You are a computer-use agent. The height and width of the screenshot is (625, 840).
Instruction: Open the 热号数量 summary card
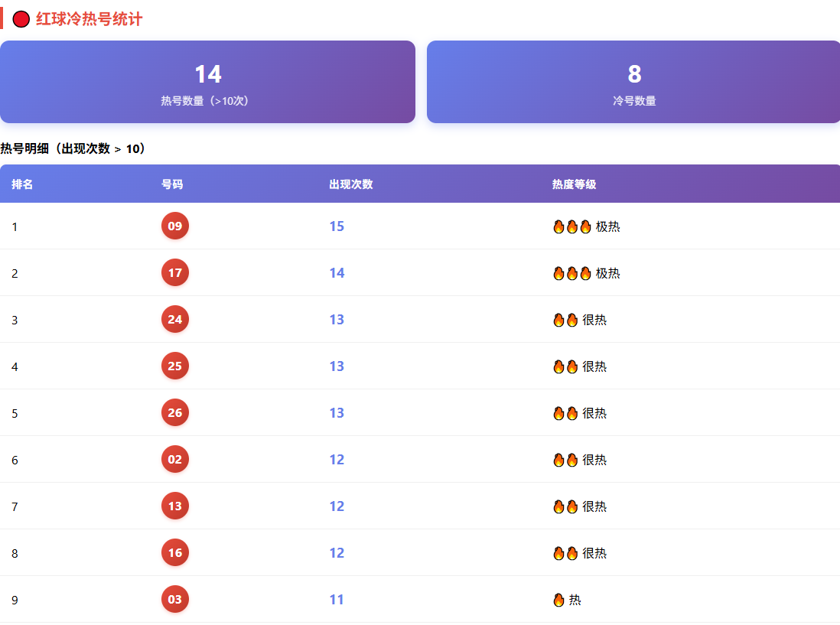(207, 82)
